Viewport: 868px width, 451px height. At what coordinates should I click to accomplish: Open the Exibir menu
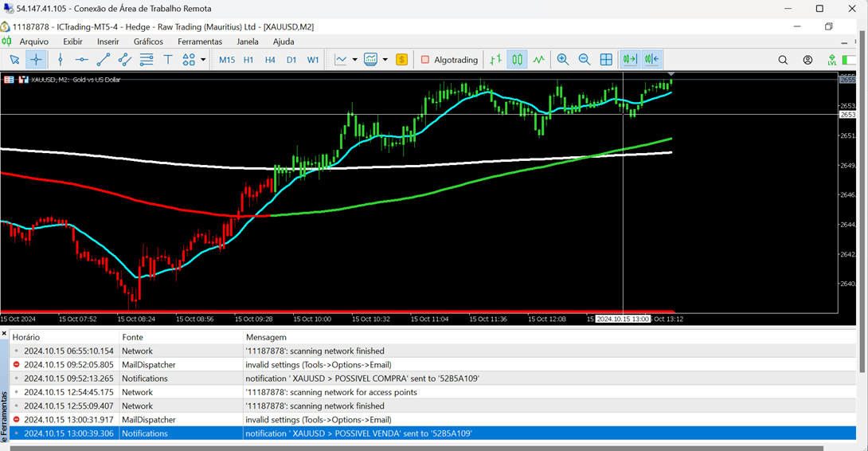[72, 41]
